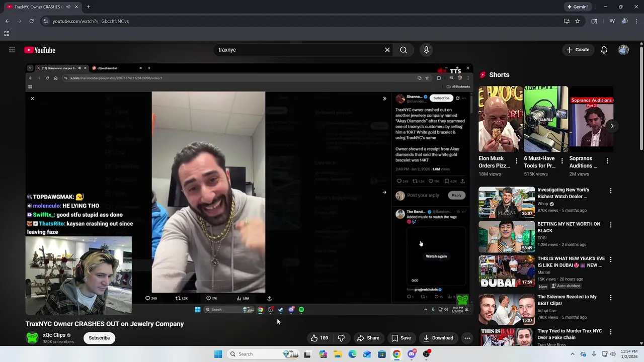644x362 pixels.
Task: Run search with the magnifier button
Action: (x=404, y=50)
